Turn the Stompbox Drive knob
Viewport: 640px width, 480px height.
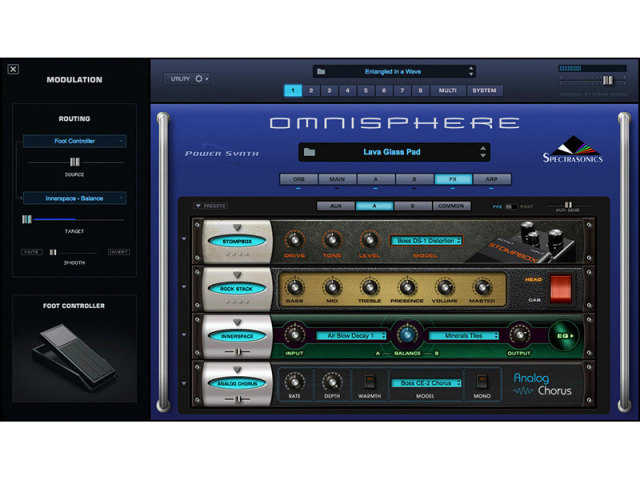tap(294, 240)
